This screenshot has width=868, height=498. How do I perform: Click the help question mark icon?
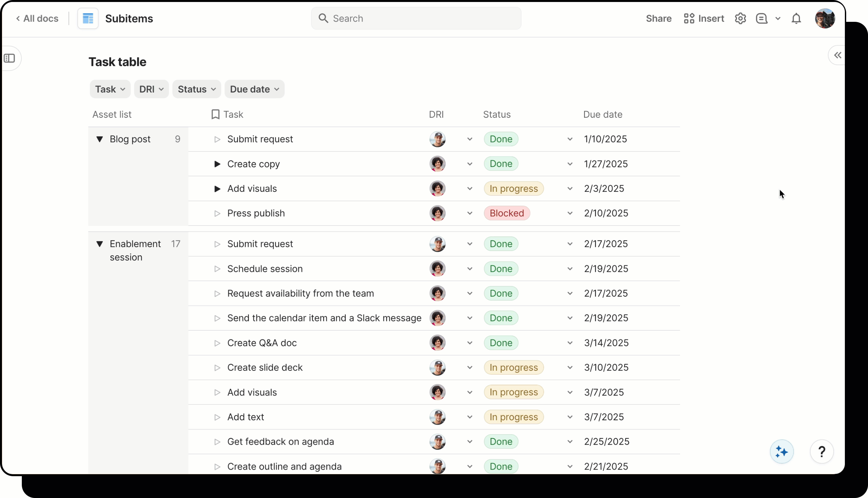click(x=821, y=452)
